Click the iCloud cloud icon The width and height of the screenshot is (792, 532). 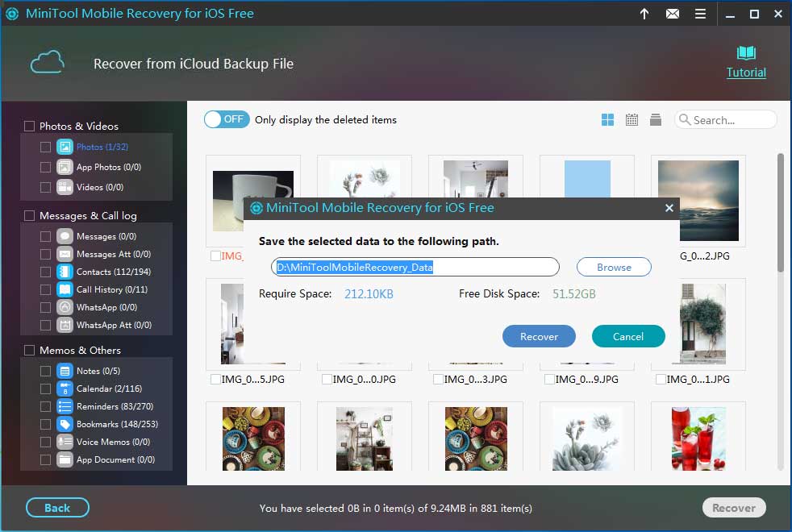[47, 63]
